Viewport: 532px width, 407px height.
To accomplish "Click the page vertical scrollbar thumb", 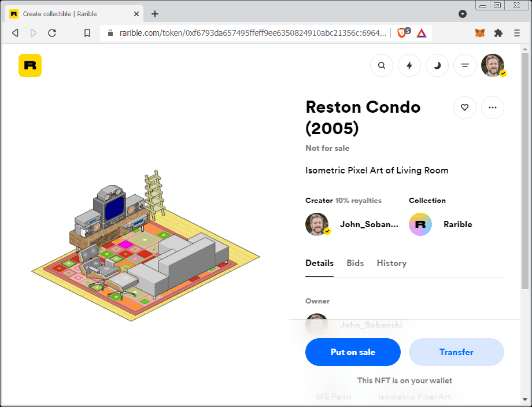I will tap(525, 171).
